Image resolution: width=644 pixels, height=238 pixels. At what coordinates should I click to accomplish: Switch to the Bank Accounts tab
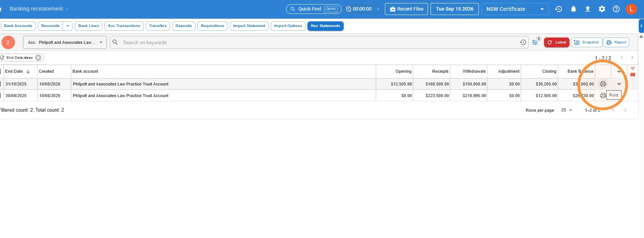coord(18,26)
